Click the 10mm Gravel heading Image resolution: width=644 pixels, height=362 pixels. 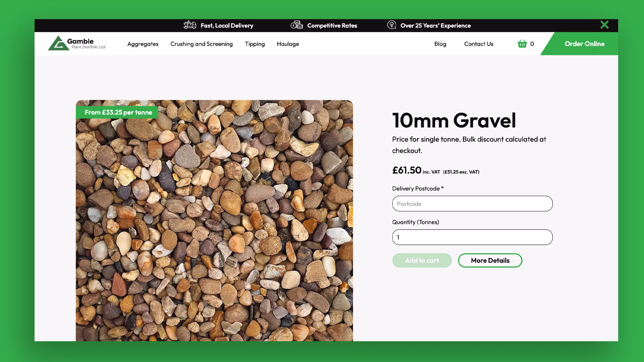[453, 120]
